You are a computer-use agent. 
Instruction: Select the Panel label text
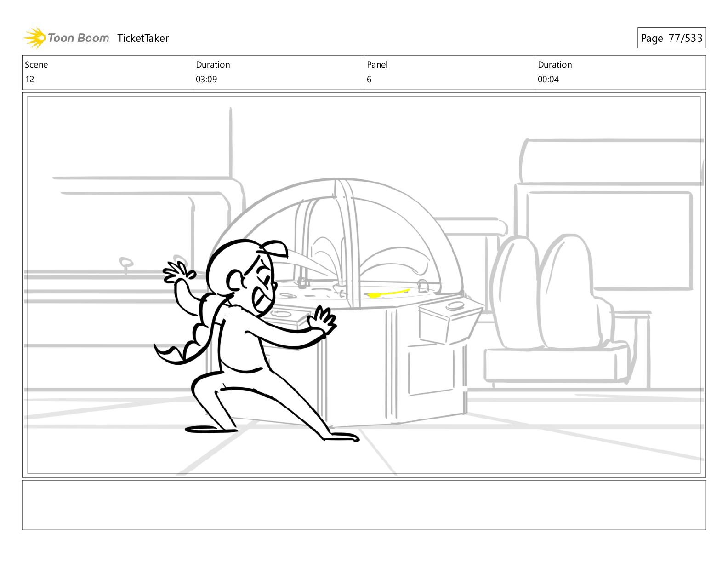pos(377,65)
